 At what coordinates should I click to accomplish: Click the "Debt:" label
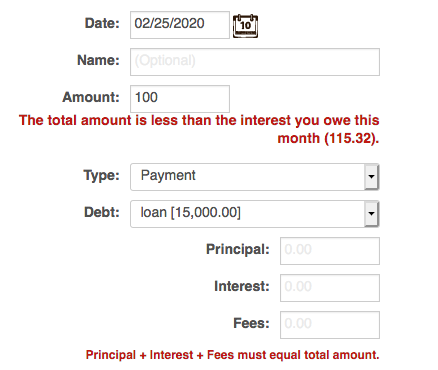tap(102, 212)
